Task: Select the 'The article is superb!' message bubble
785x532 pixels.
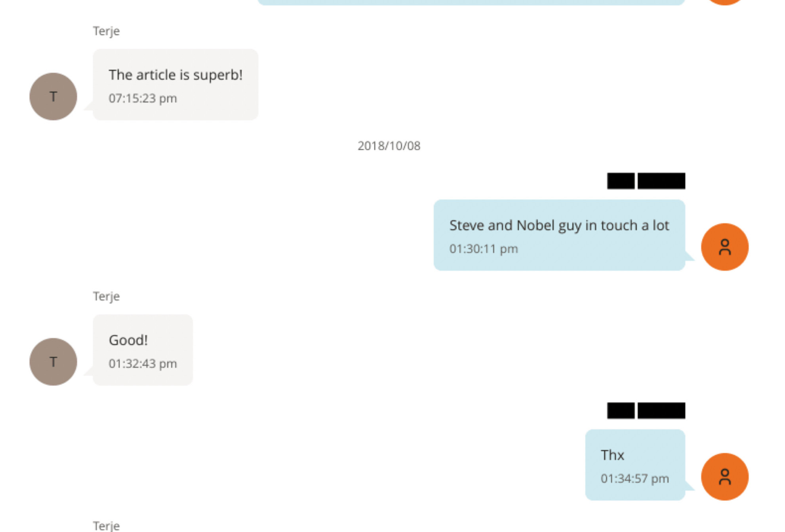Action: [175, 84]
